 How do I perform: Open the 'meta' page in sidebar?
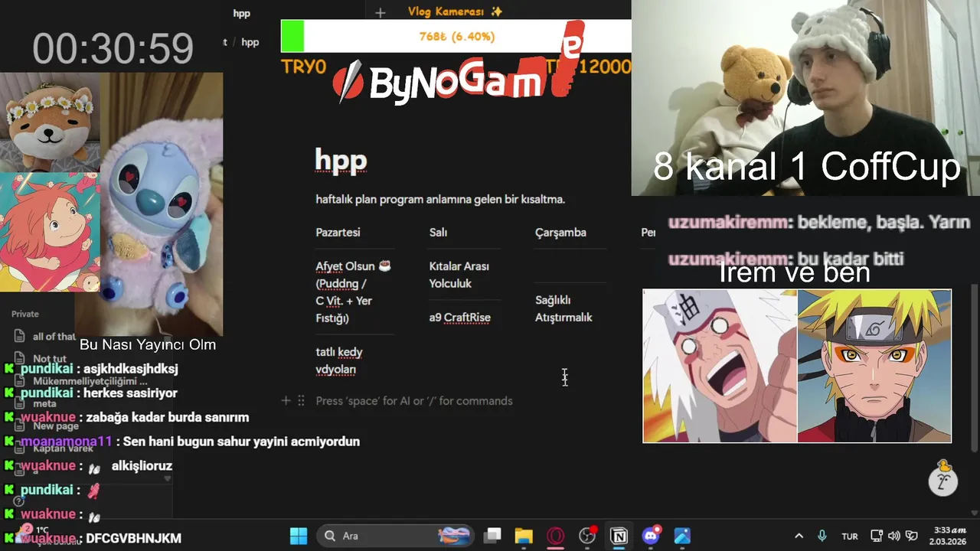tap(44, 403)
